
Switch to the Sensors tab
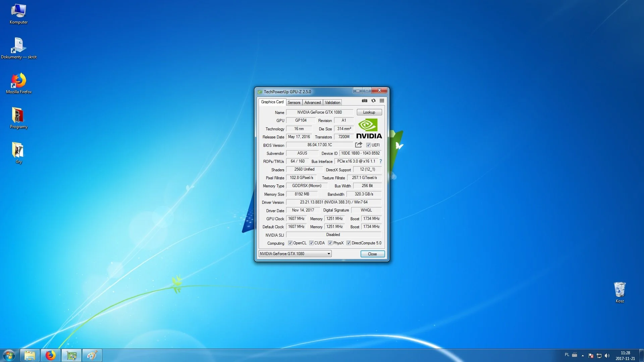point(294,103)
